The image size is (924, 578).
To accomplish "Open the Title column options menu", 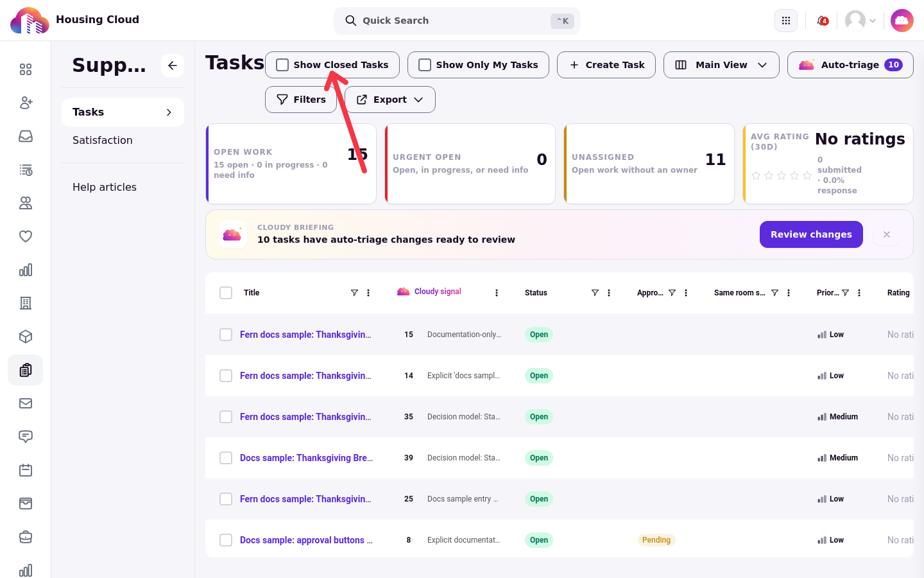I will [368, 293].
